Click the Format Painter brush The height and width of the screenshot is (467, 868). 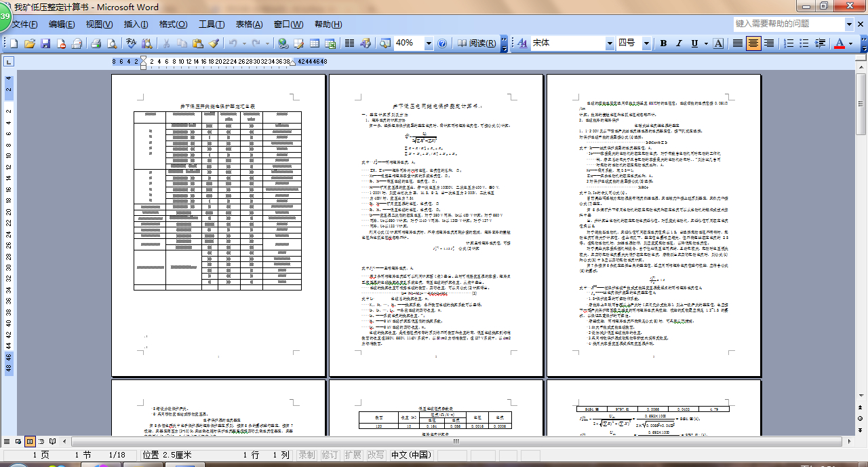214,43
